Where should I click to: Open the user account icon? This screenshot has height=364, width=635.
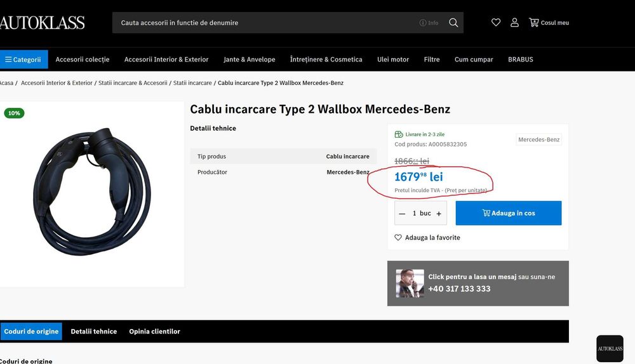514,23
